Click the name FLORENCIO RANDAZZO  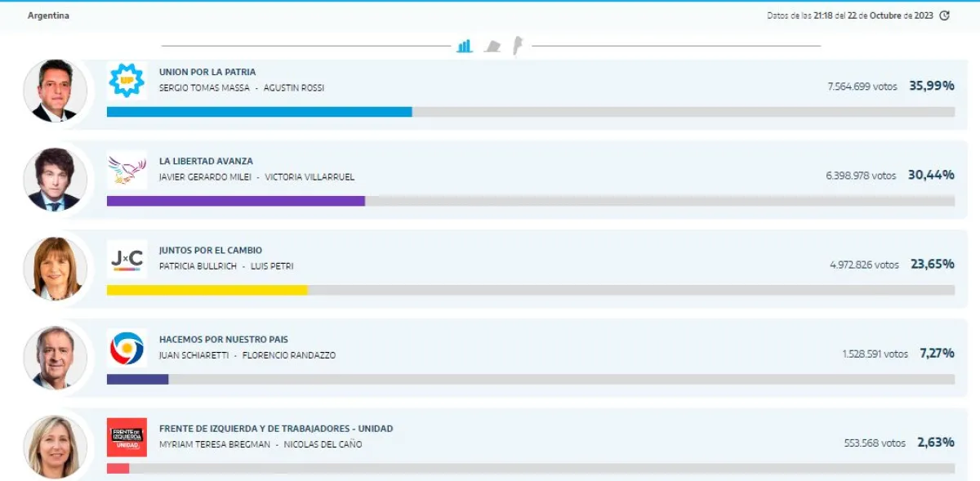(289, 354)
